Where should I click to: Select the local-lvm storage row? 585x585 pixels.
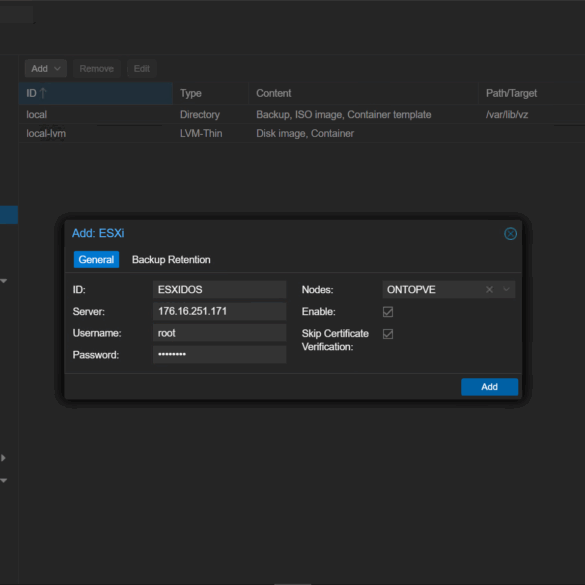(x=301, y=134)
